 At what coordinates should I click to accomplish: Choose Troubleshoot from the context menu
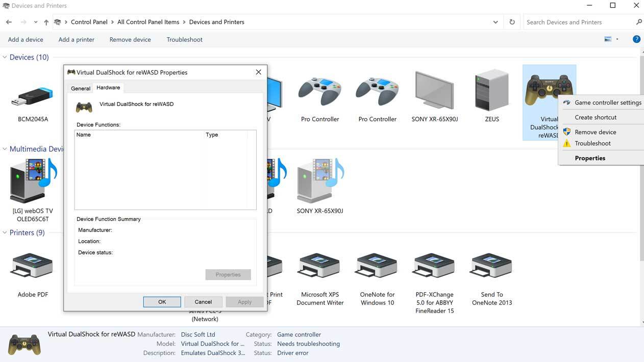pyautogui.click(x=602, y=143)
